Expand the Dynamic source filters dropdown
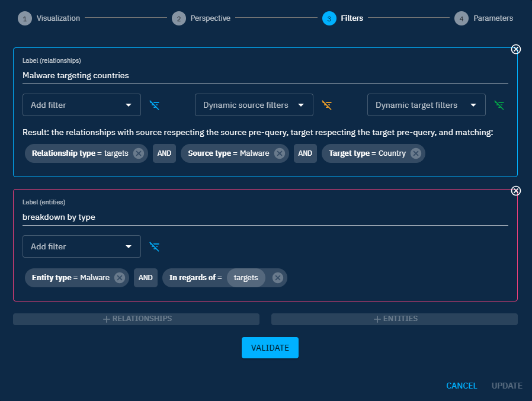 [x=254, y=105]
